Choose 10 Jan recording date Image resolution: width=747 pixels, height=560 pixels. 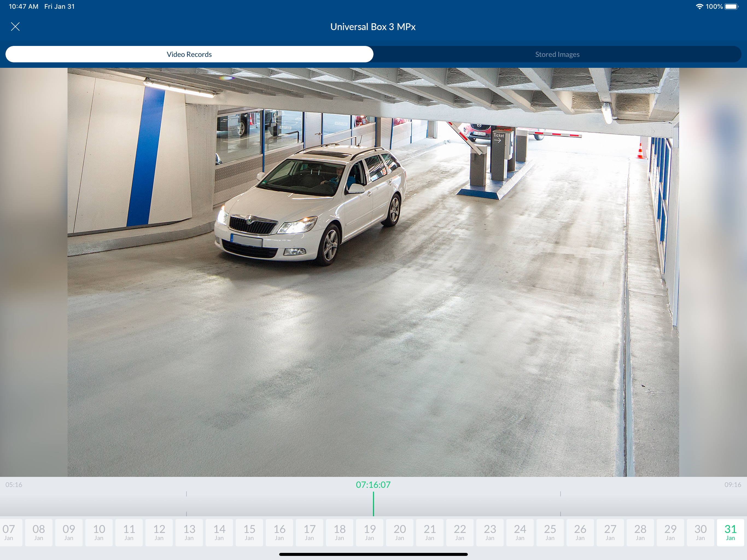[99, 532]
